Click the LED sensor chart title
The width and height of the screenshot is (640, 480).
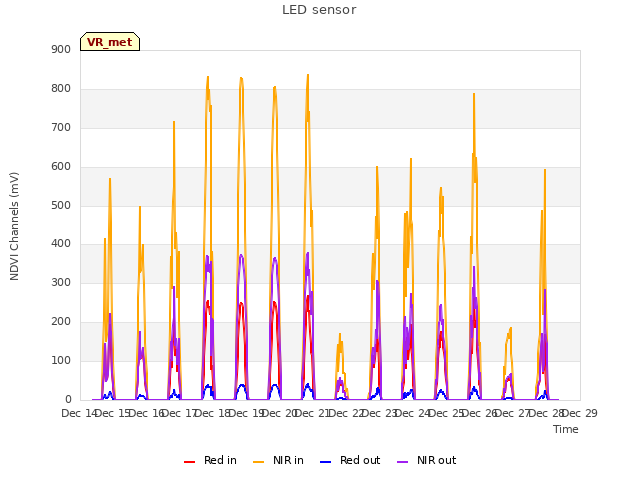coord(319,10)
